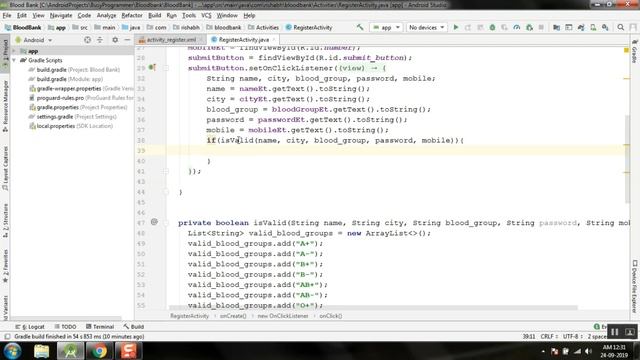The height and width of the screenshot is (360, 640).
Task: Click the pause recording overlay button
Action: point(615,332)
